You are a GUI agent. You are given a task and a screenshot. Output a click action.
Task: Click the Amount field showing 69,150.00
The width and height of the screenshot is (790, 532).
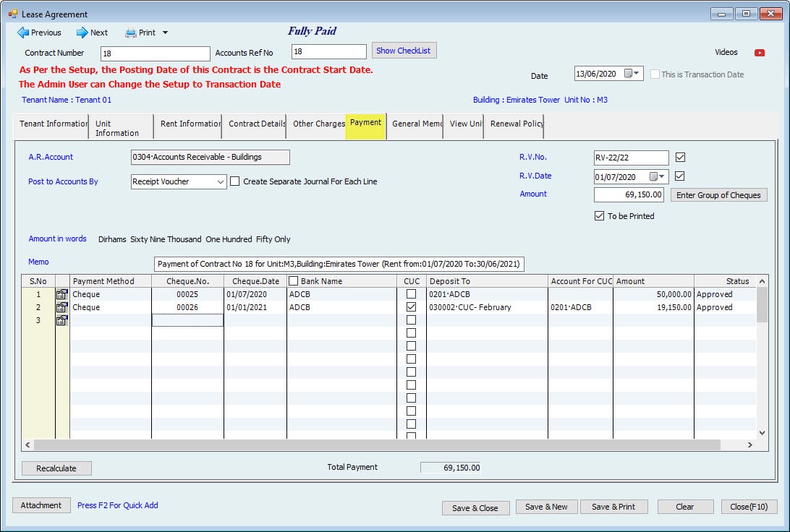point(629,194)
